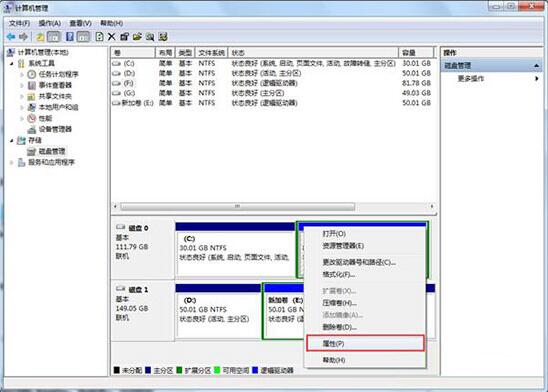Screen dimensions: 548x392
Task: Click the 磁盘 1 disk icon
Action: 121,289
